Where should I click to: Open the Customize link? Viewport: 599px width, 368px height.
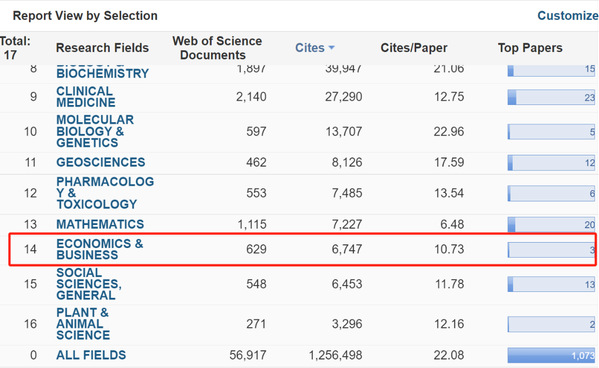click(568, 16)
